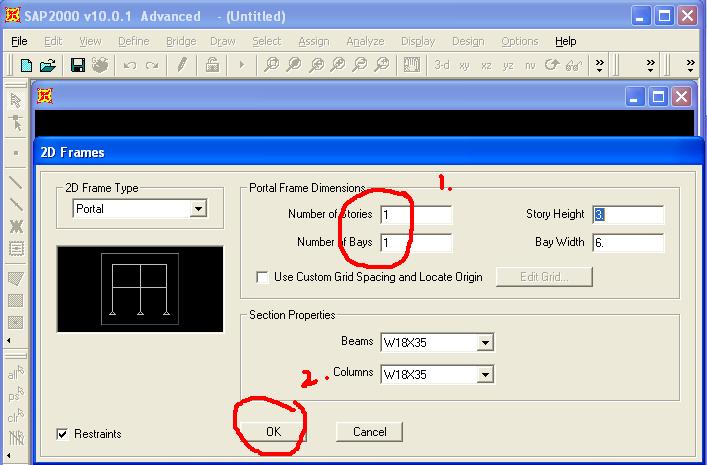The image size is (707, 465).
Task: Click the Restore Full View magnifier icon
Action: [294, 65]
